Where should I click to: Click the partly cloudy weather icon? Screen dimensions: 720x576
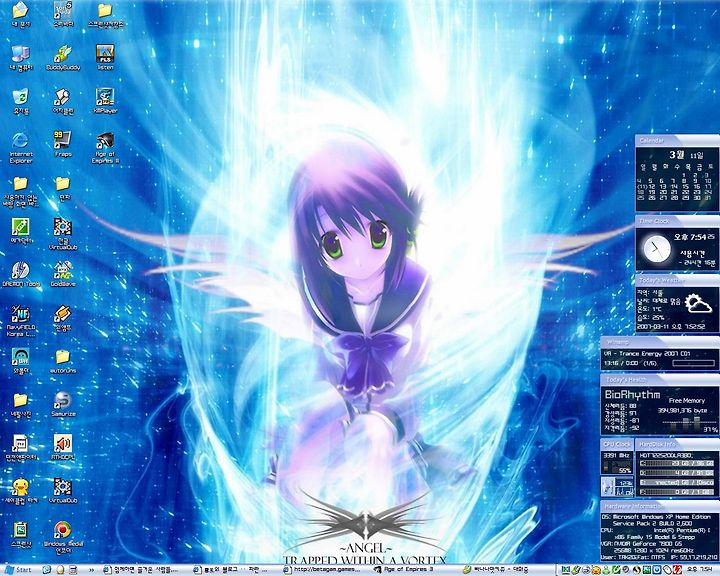click(698, 304)
